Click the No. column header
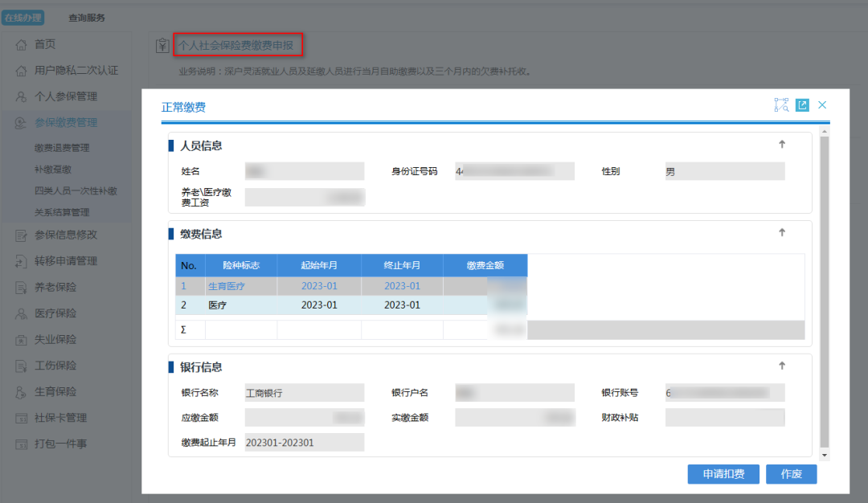 pos(190,266)
